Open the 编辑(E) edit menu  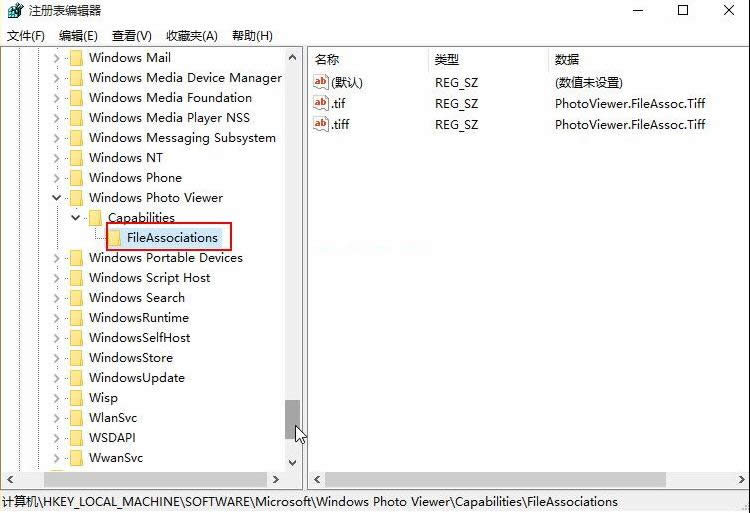point(78,36)
